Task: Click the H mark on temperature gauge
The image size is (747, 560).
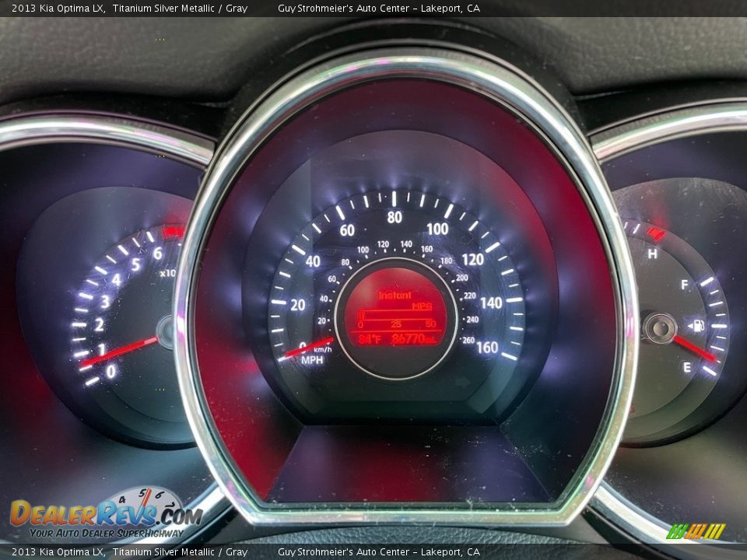Action: (652, 254)
